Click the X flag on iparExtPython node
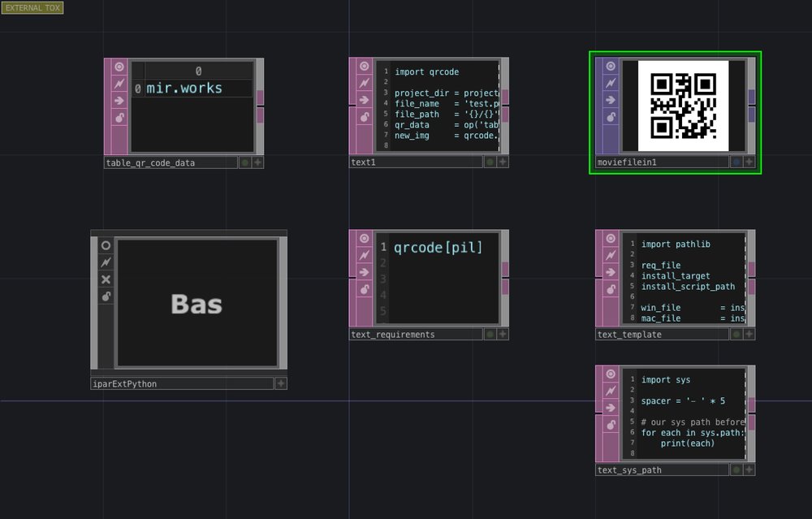Image resolution: width=812 pixels, height=519 pixels. [x=106, y=279]
